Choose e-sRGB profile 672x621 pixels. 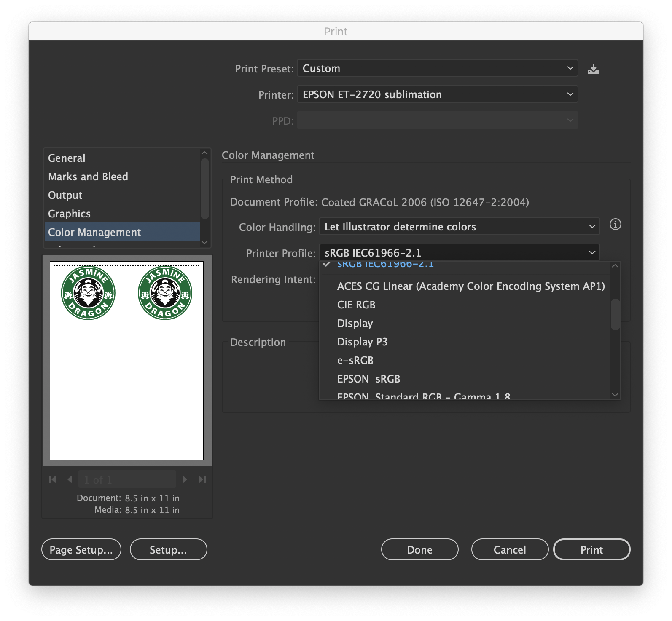pyautogui.click(x=465, y=360)
